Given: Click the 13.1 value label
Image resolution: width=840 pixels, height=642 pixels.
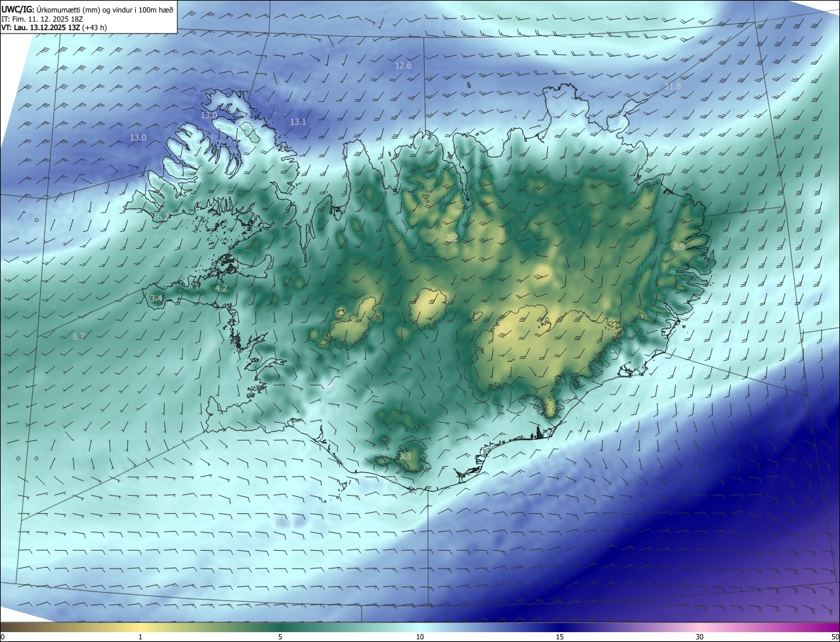Looking at the screenshot, I should coord(298,122).
